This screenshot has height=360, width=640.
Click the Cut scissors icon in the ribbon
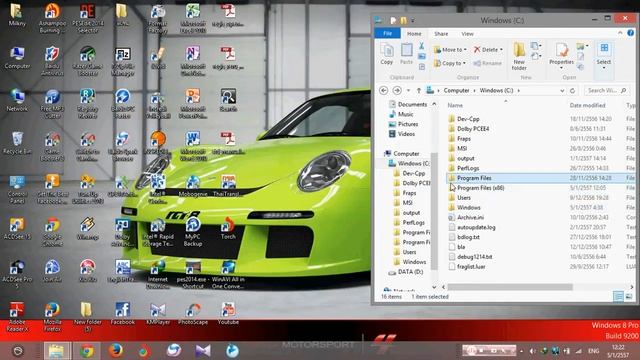click(422, 46)
